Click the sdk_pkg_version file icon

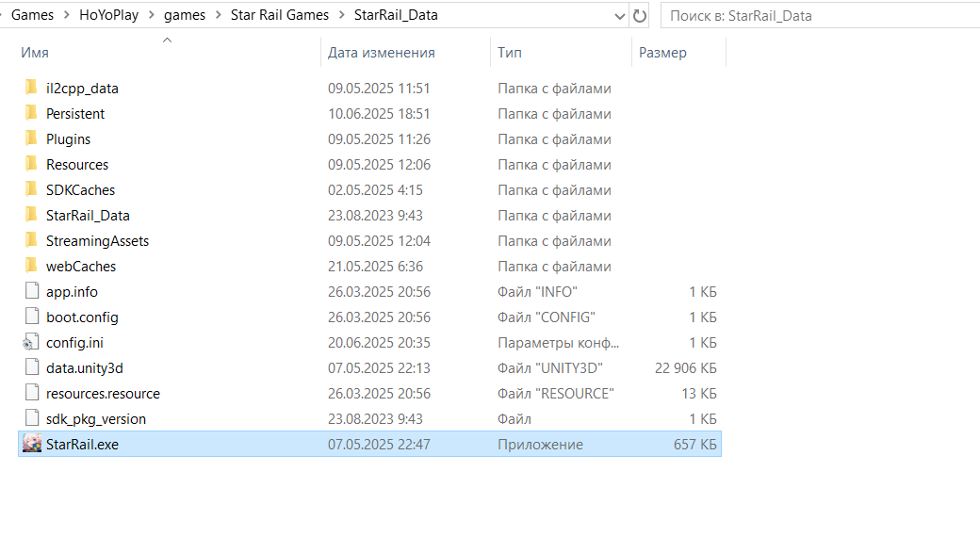tap(32, 418)
